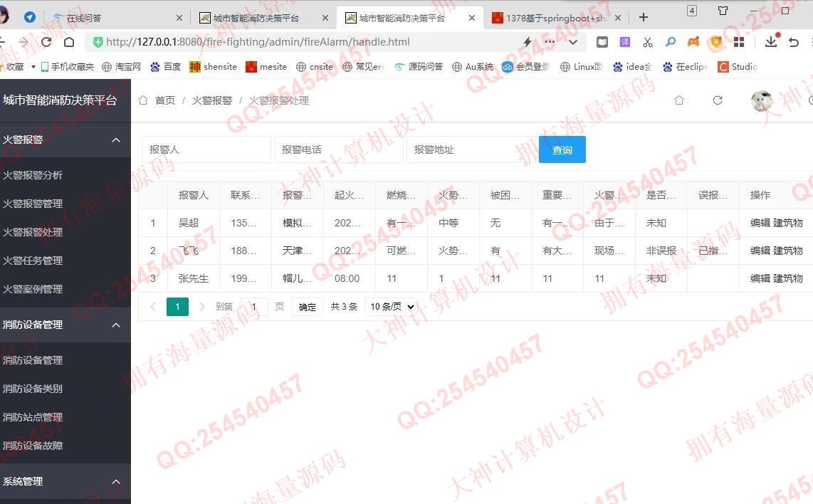Screen dimensions: 813x504
Task: Click the forward navigation arrow
Action: [23, 42]
